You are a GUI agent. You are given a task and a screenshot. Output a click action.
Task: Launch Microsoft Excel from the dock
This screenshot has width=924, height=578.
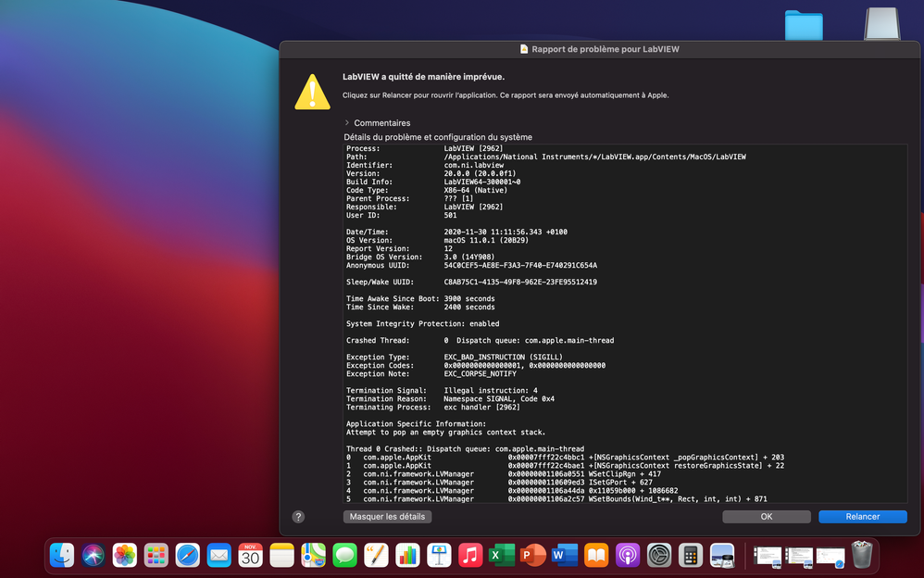click(x=502, y=555)
